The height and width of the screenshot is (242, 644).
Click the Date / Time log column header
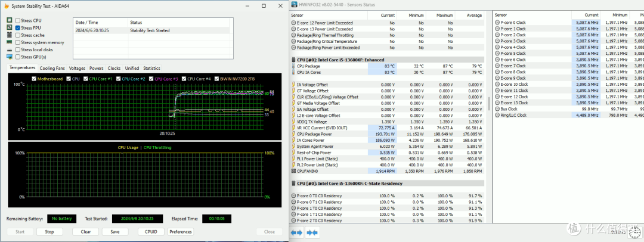pos(100,22)
